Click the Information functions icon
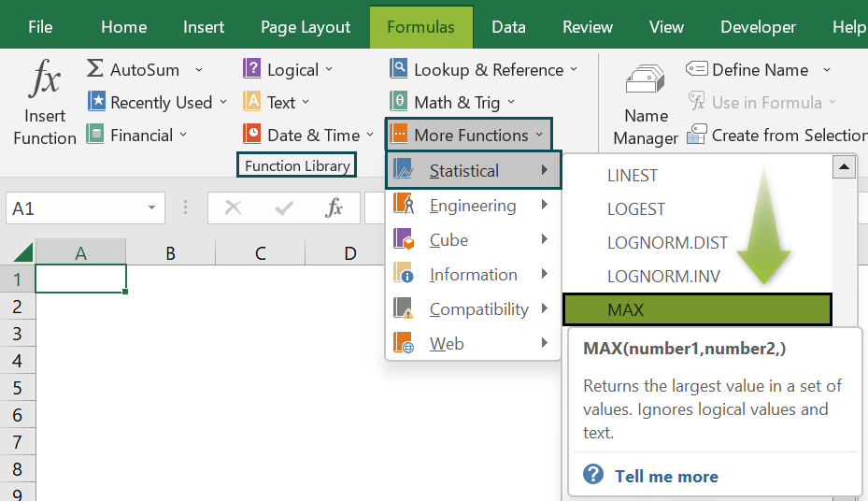 (404, 274)
